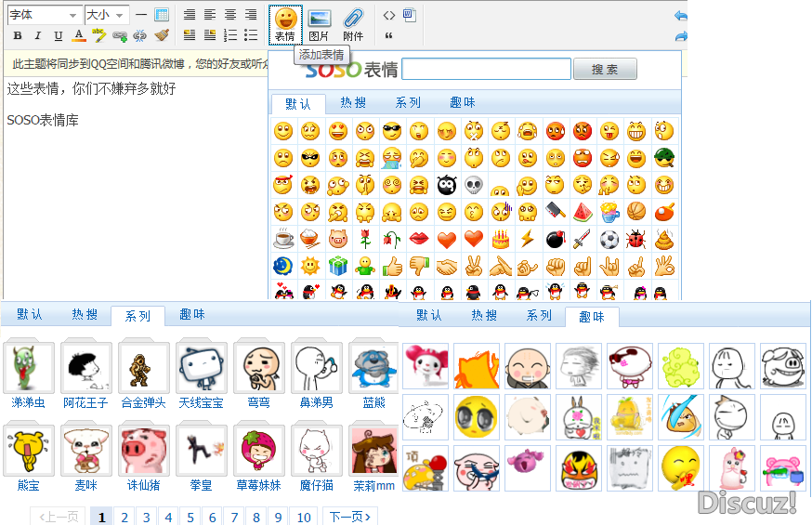
Task: Pick the blue gift box emoticon
Action: pyautogui.click(x=337, y=266)
